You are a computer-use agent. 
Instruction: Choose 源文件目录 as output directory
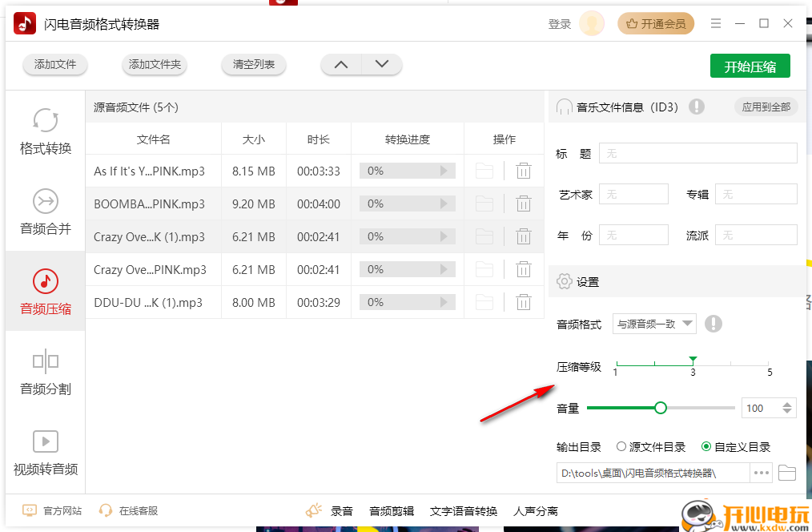pyautogui.click(x=621, y=447)
